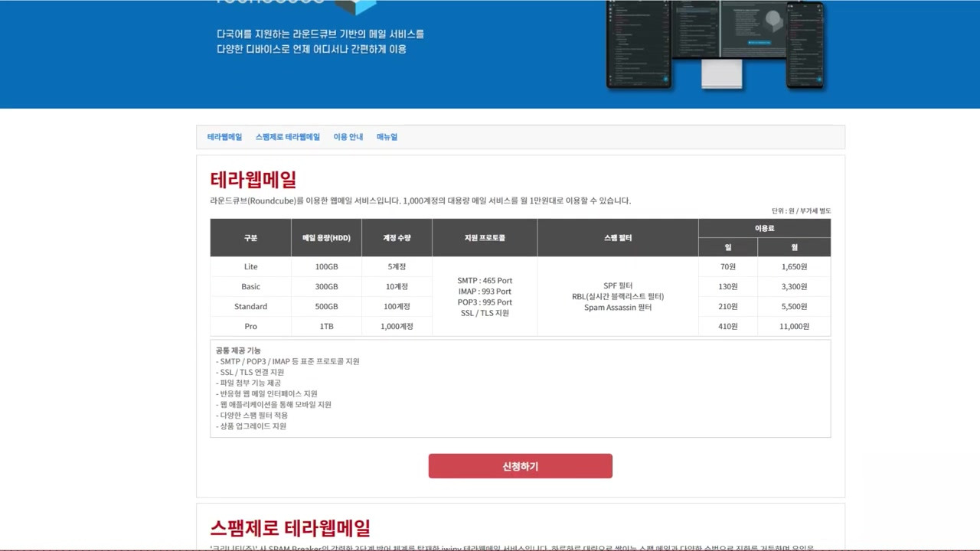Click the RBL(실시간 블랙리스트 필터) entry
Image resolution: width=980 pixels, height=551 pixels.
618,297
